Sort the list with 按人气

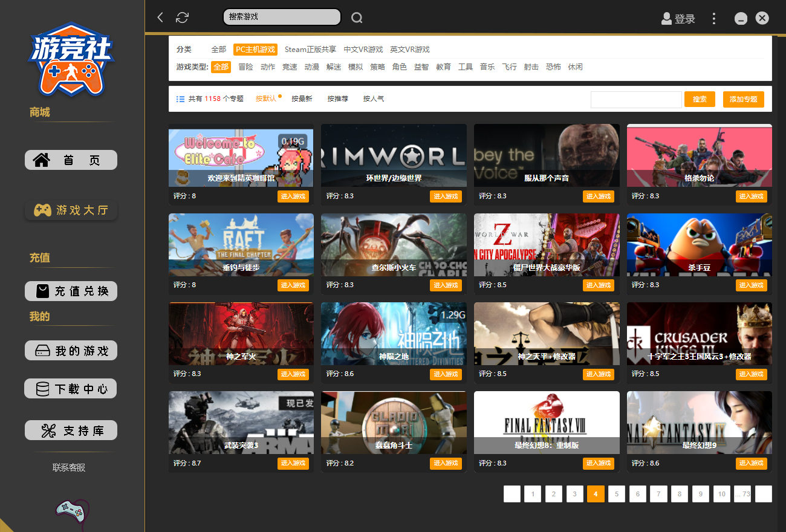tap(374, 99)
